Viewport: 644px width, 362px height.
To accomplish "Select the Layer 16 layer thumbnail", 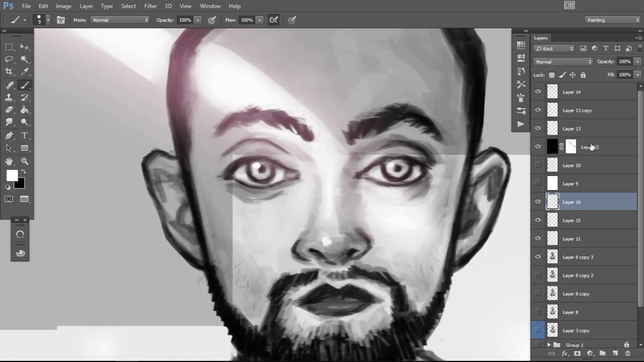I will [552, 202].
